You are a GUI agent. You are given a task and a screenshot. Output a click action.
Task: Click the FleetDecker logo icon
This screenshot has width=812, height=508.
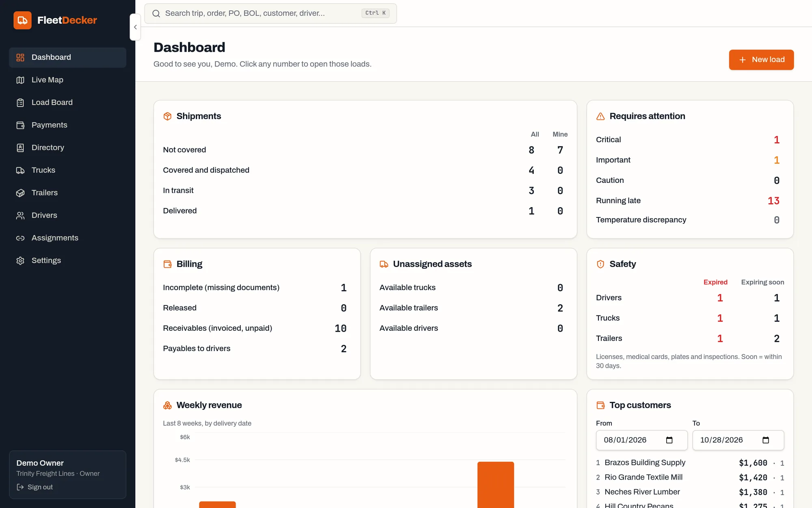(x=22, y=20)
